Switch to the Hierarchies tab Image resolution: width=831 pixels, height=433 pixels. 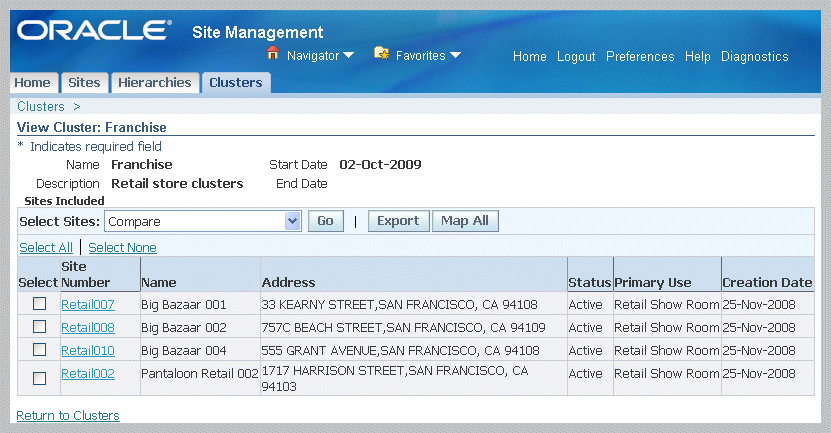155,83
